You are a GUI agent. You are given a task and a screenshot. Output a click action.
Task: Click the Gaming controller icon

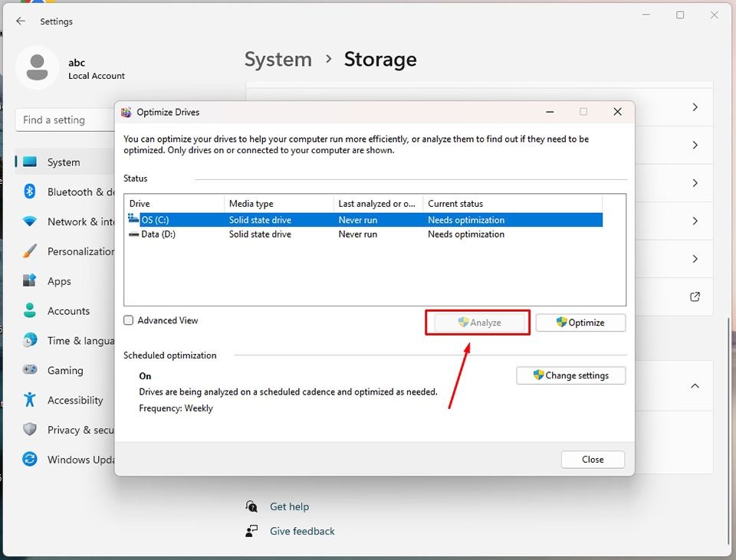(x=30, y=369)
